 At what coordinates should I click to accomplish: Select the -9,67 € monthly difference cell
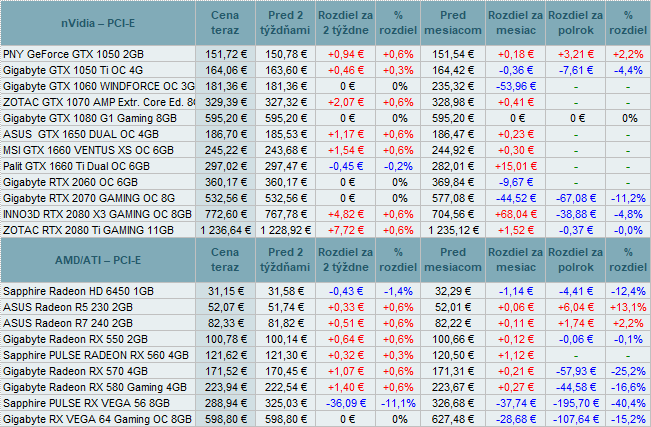coord(516,182)
